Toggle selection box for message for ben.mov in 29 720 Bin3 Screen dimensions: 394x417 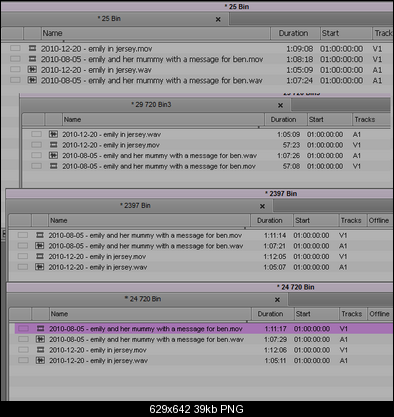click(x=36, y=166)
